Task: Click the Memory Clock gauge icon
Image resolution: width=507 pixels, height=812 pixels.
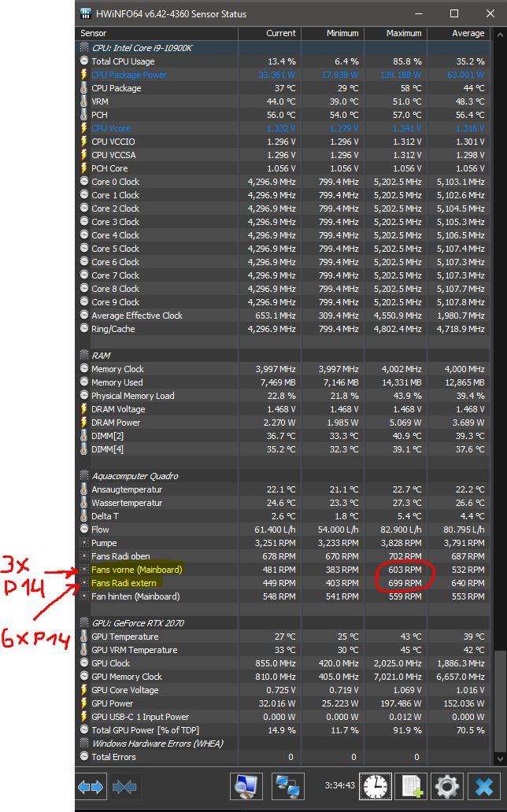Action: point(84,369)
